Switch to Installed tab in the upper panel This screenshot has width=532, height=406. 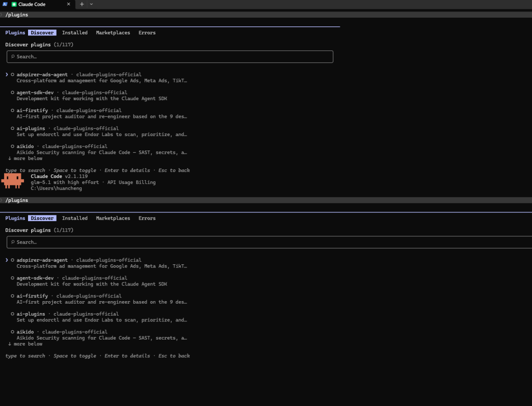[x=75, y=33]
